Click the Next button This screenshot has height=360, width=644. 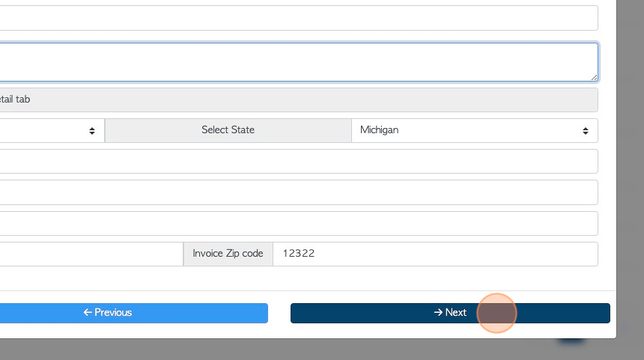click(x=450, y=313)
